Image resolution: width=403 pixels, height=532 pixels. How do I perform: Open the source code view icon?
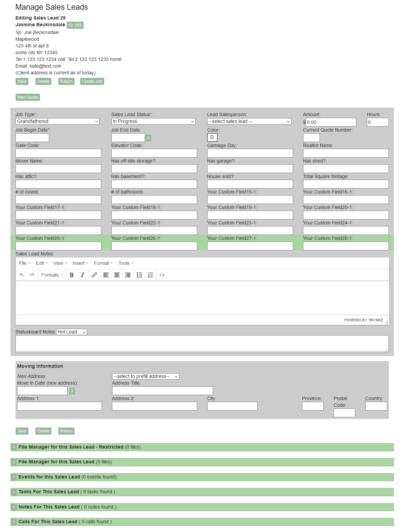(x=162, y=275)
